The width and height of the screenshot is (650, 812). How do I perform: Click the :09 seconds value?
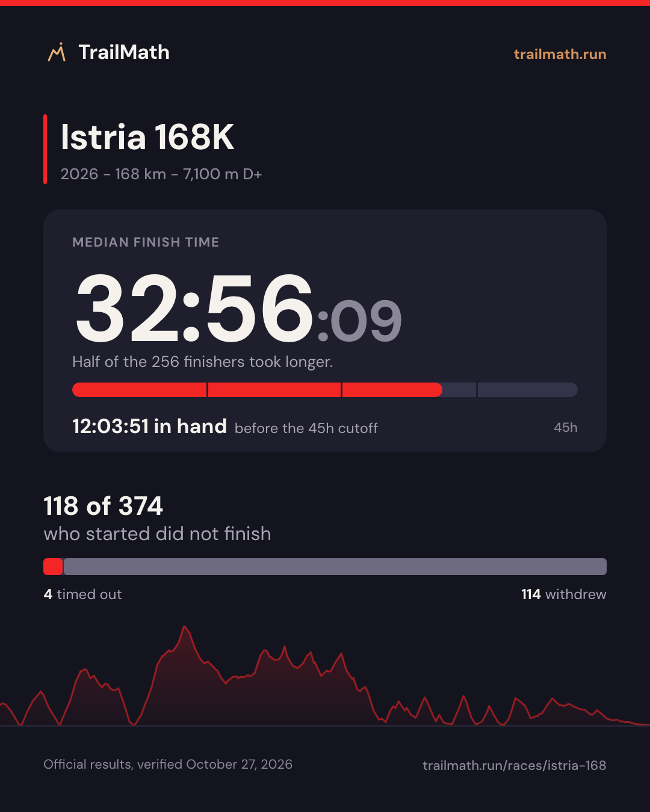pyautogui.click(x=359, y=321)
